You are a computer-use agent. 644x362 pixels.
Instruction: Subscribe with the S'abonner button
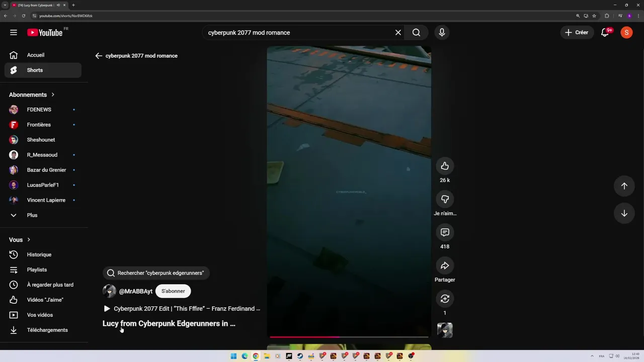(x=173, y=291)
